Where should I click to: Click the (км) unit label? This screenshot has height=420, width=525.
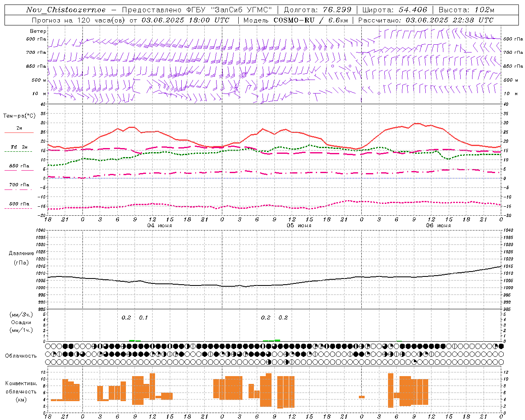[x=22, y=399]
